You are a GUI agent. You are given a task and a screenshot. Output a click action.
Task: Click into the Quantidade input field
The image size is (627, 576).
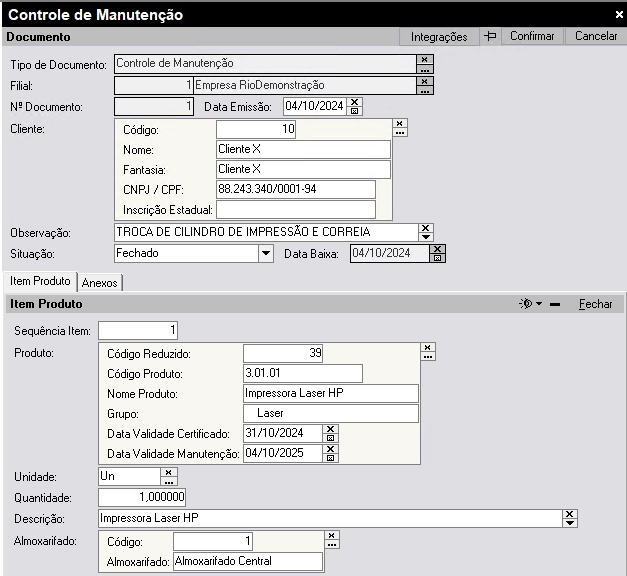pos(141,497)
